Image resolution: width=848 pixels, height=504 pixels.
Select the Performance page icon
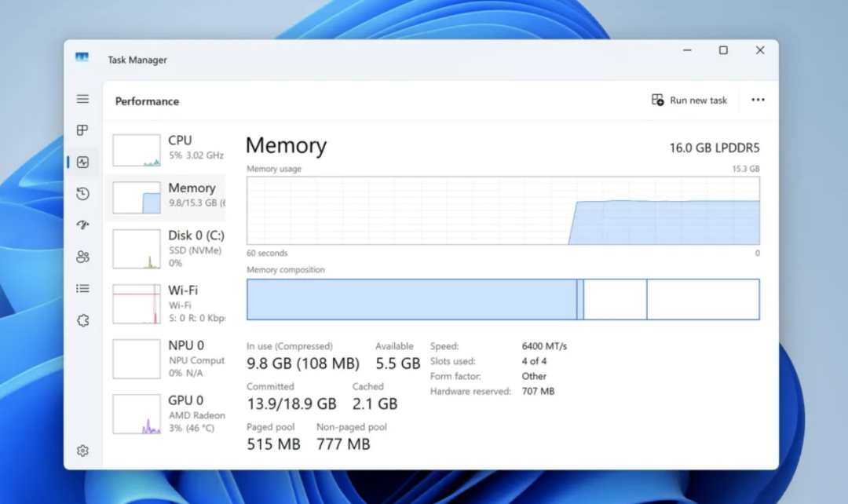82,163
